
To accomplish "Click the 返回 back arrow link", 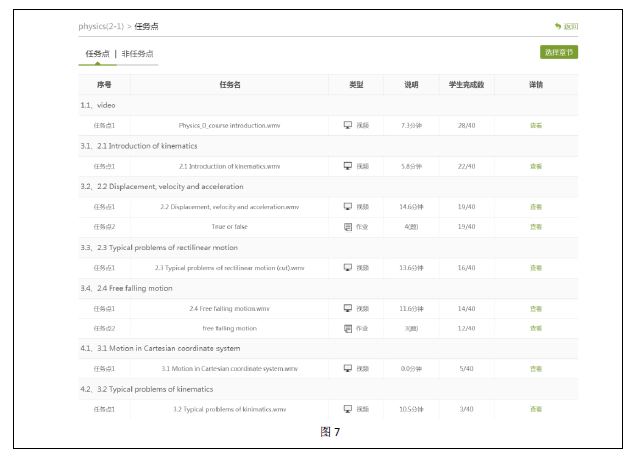I will click(566, 26).
